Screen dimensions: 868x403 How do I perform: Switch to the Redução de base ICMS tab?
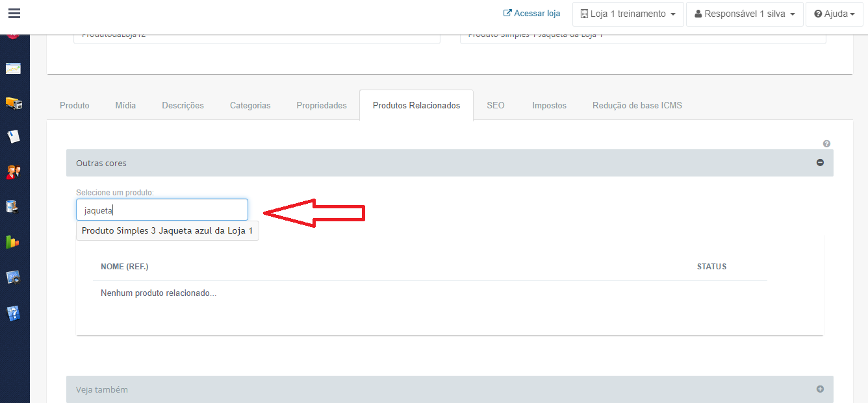(637, 105)
